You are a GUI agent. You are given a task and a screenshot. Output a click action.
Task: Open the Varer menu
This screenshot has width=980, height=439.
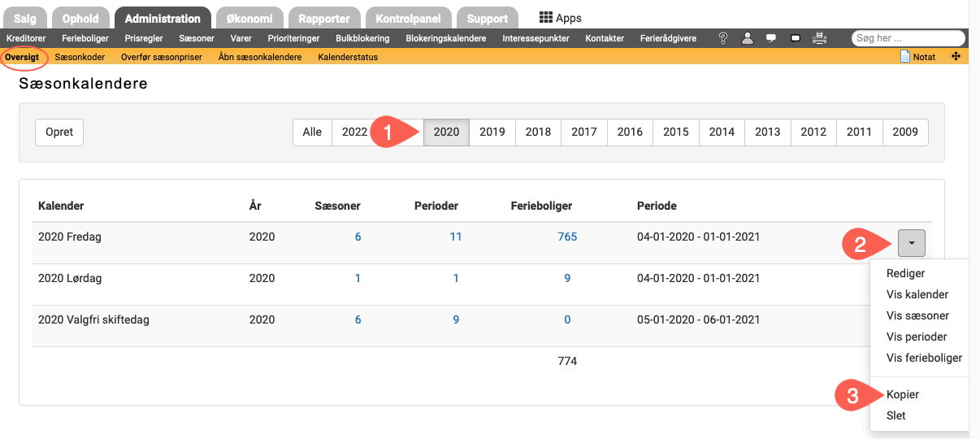coord(241,38)
